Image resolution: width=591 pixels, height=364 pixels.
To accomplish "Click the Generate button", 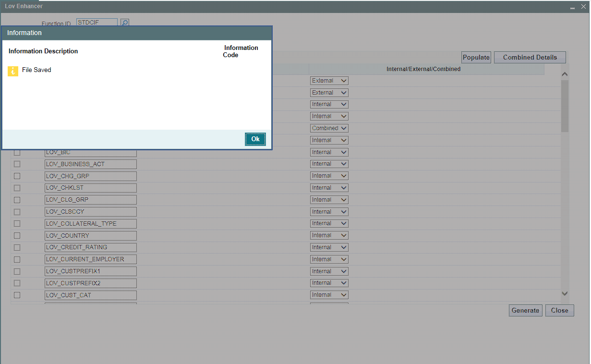I will point(525,310).
